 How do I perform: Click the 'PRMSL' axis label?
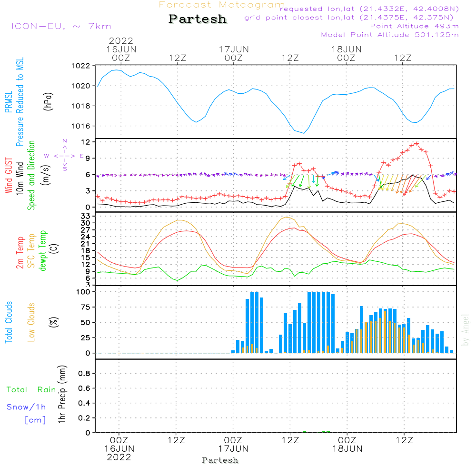coord(9,102)
